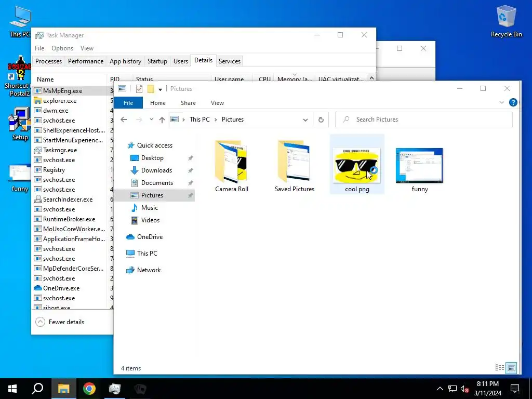This screenshot has width=532, height=399.
Task: Select Network in the navigation pane
Action: tap(149, 270)
